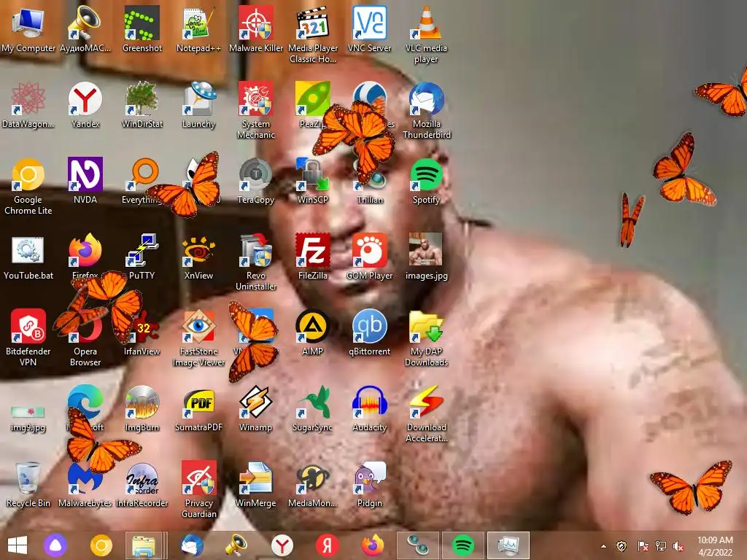Select the DataWagon desktop shortcut

point(28,105)
